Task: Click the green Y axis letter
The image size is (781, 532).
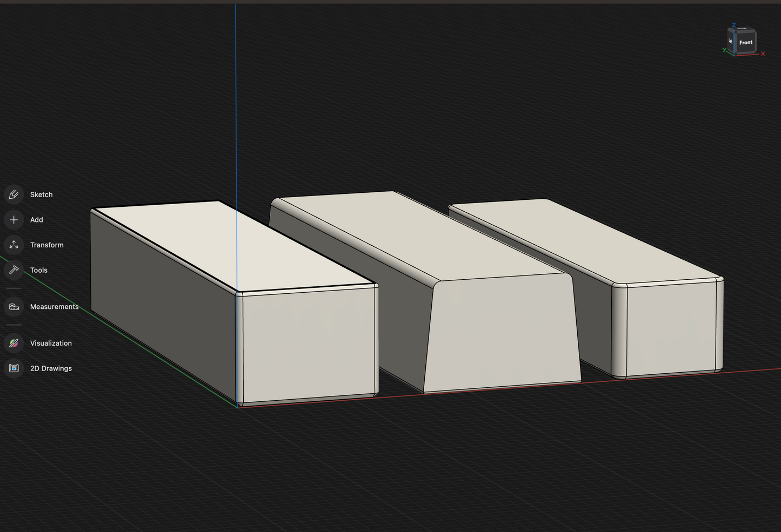Action: click(x=724, y=50)
